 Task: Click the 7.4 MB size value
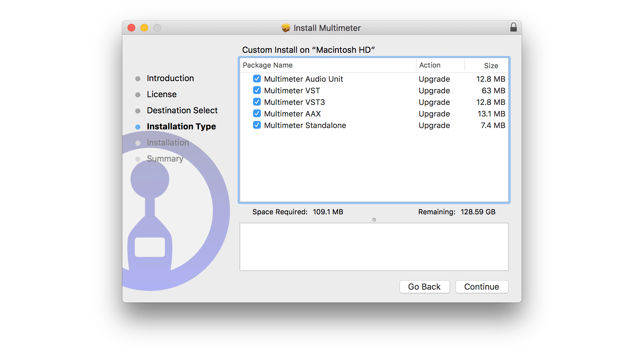click(493, 125)
